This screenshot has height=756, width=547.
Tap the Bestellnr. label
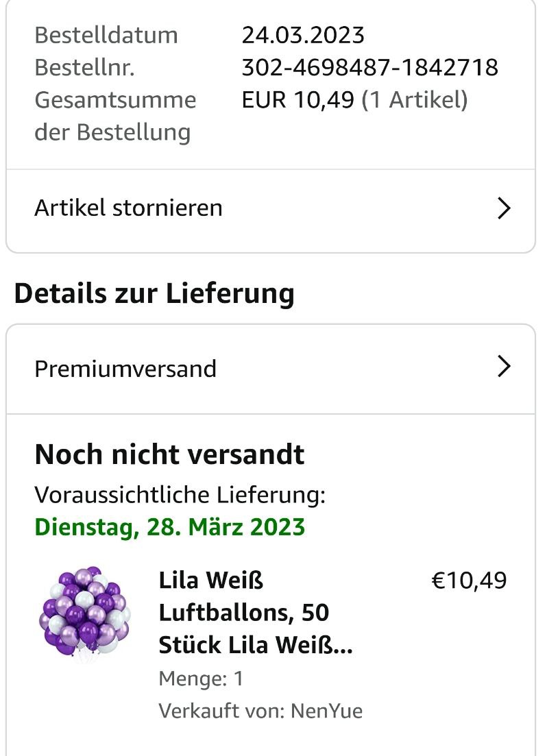click(85, 68)
